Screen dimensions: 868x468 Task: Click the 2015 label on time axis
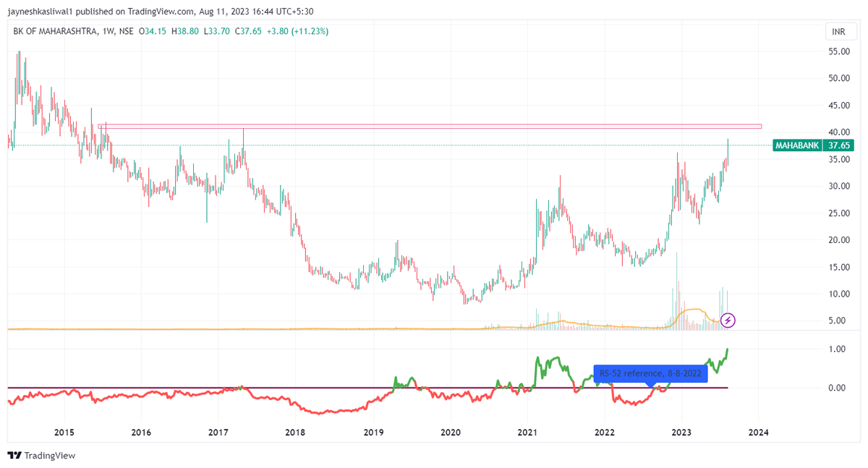click(x=64, y=433)
